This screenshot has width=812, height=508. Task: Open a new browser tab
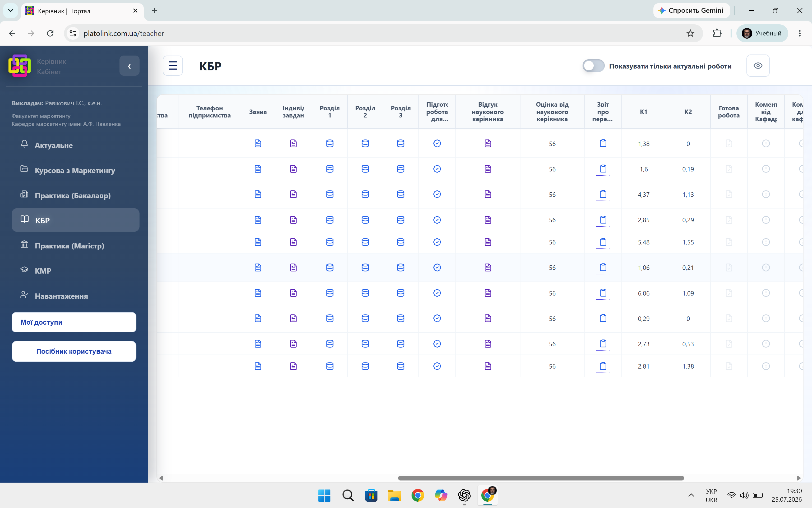point(154,11)
